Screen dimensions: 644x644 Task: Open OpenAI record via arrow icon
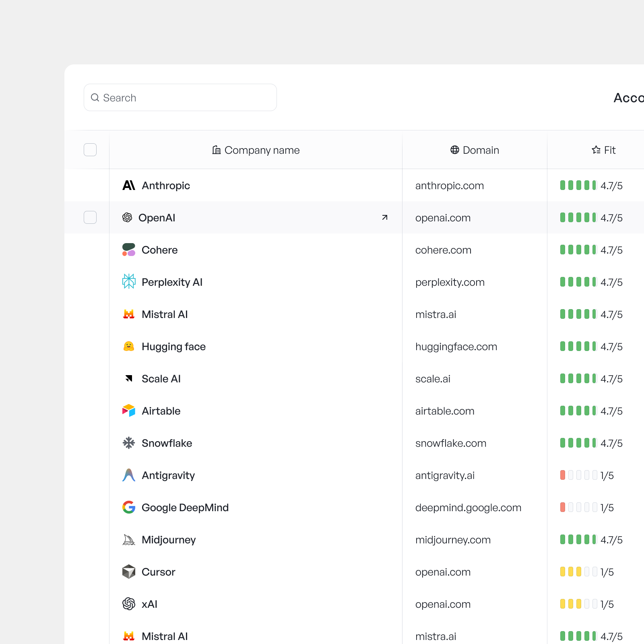pyautogui.click(x=384, y=217)
